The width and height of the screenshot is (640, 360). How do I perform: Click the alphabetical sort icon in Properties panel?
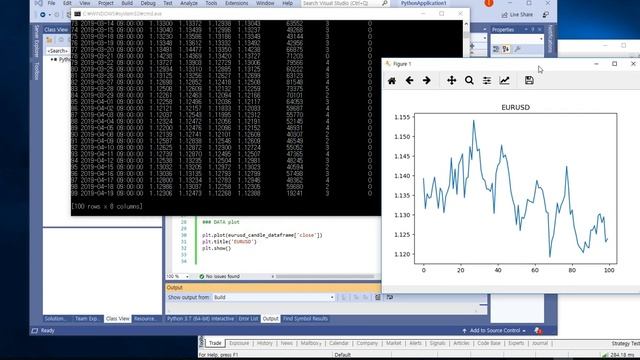[x=506, y=49]
